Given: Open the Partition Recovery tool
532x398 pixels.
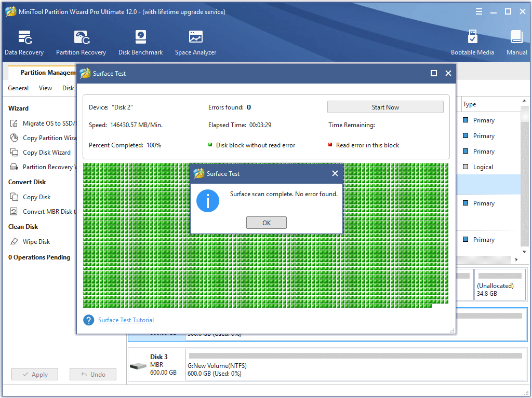Looking at the screenshot, I should click(x=81, y=42).
